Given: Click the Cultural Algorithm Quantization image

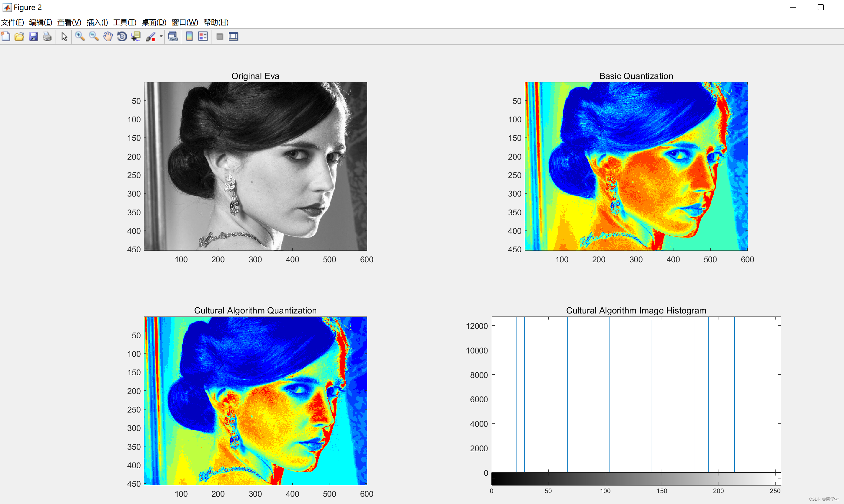Looking at the screenshot, I should tap(255, 400).
